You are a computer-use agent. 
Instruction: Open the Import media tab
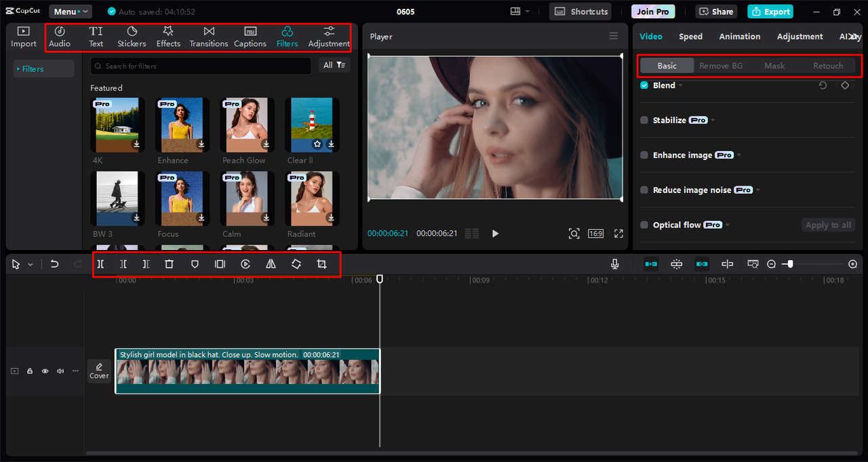[24, 37]
